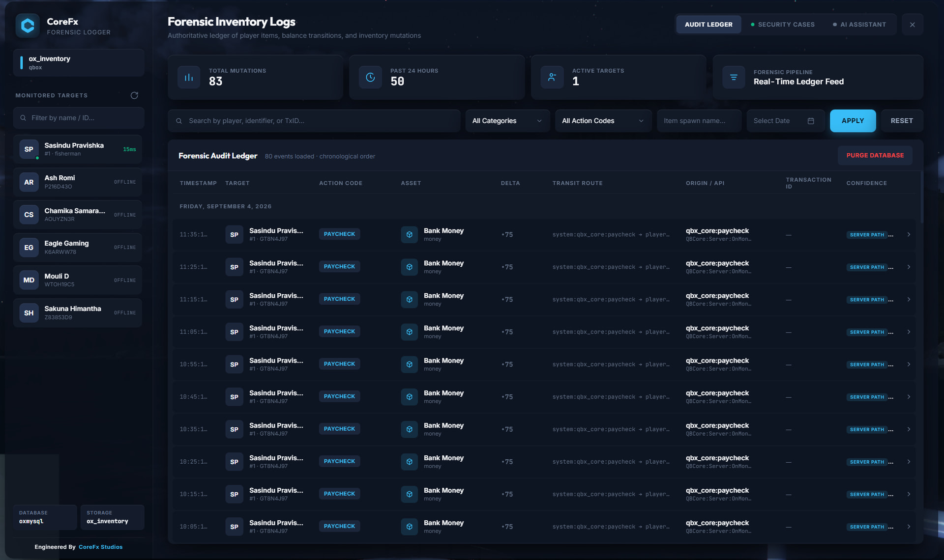The image size is (944, 560).
Task: Apply the ledger filters
Action: click(853, 121)
